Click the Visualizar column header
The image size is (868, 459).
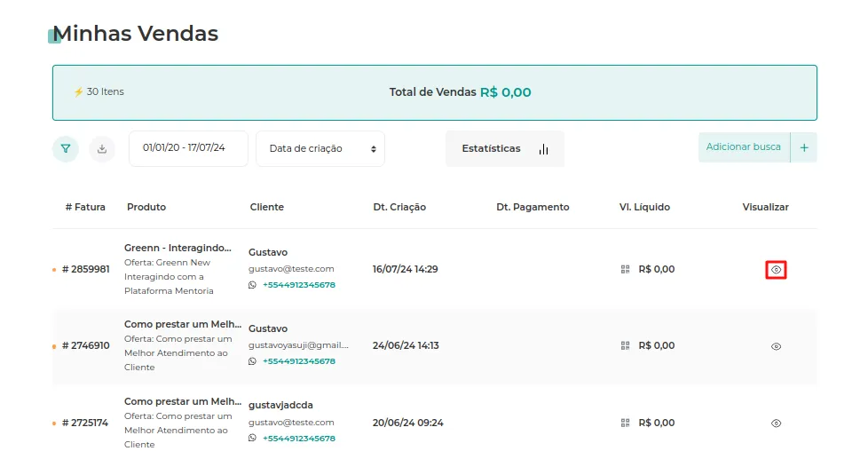click(x=766, y=207)
